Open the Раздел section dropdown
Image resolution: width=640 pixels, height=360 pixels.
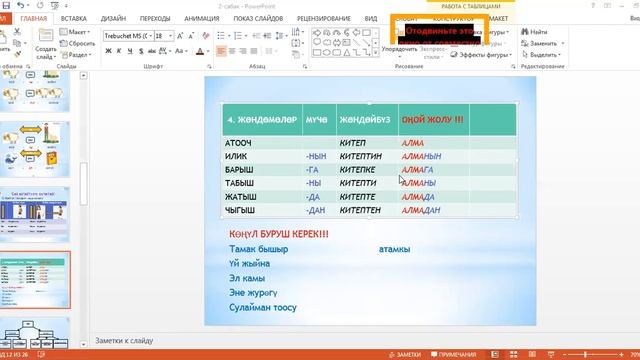point(77,54)
